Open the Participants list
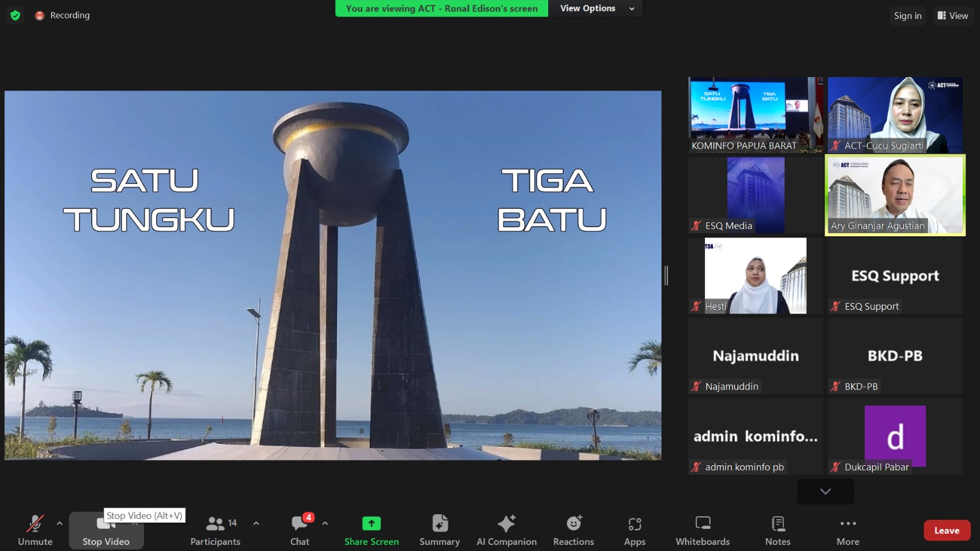This screenshot has height=551, width=980. tap(215, 530)
